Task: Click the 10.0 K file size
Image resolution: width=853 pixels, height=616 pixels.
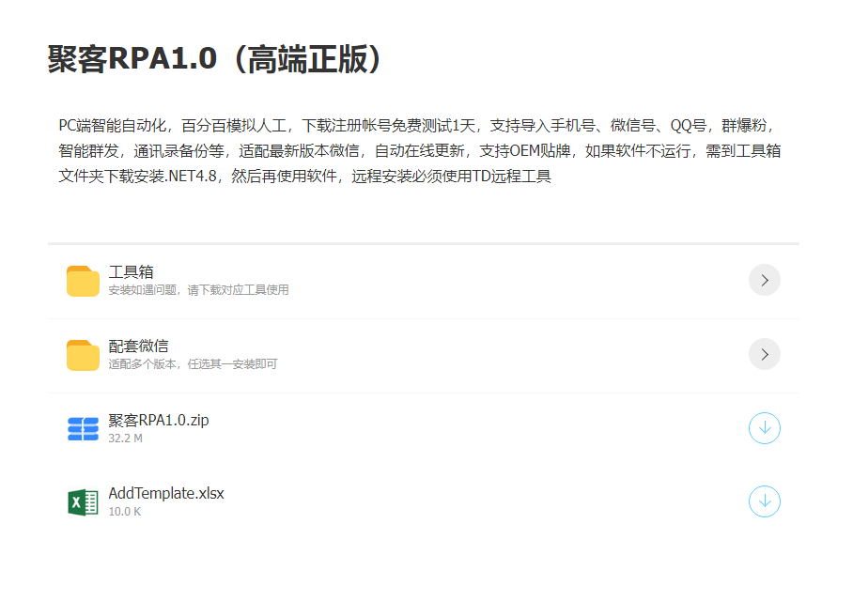Action: pos(125,512)
